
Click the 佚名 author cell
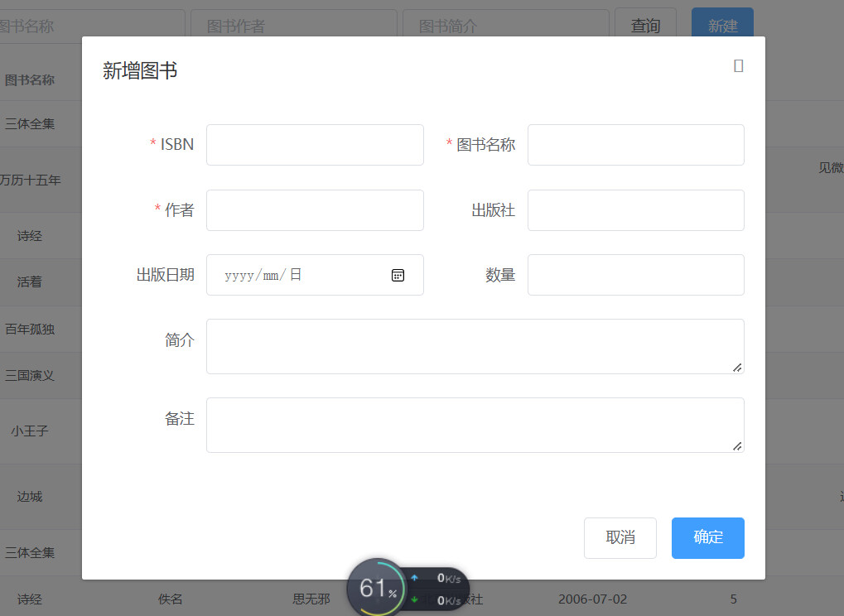coord(170,599)
